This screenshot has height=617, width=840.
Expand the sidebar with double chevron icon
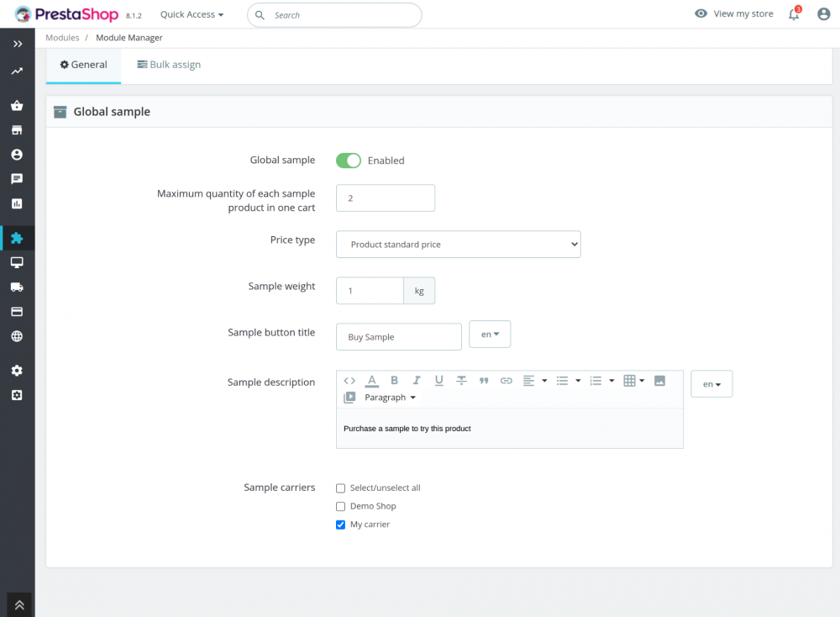(x=18, y=44)
